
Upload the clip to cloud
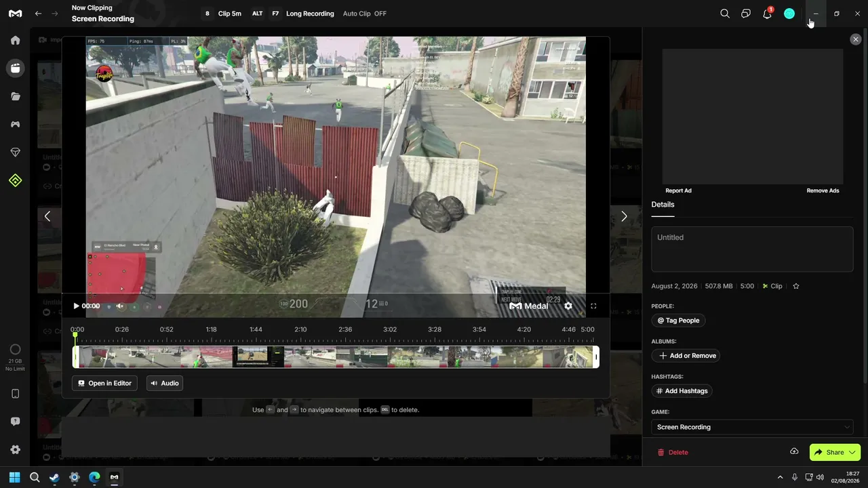[794, 452]
